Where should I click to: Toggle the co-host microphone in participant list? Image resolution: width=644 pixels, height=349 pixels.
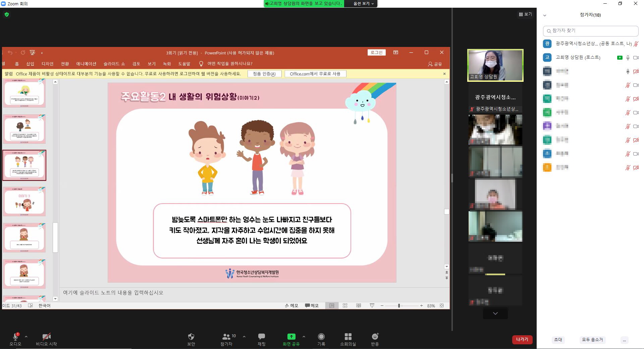point(636,44)
